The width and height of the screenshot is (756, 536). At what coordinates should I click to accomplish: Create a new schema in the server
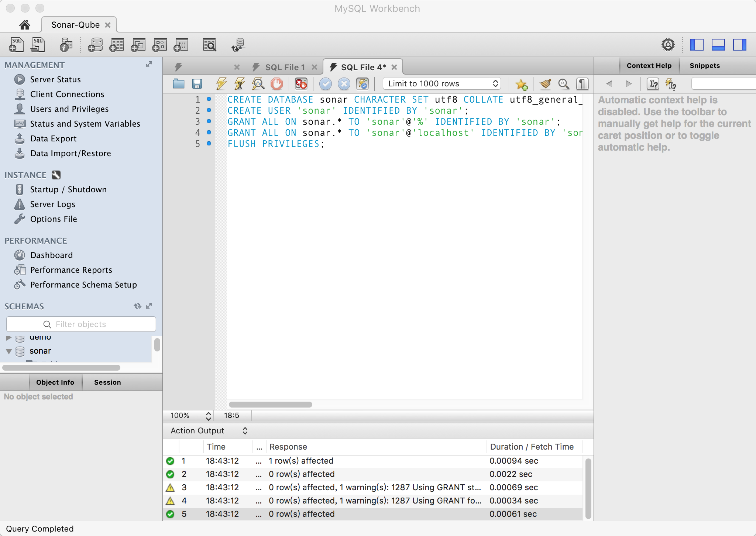point(95,45)
